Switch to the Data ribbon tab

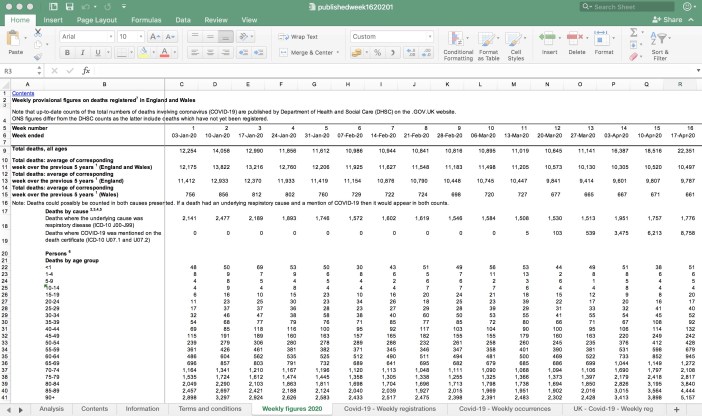coord(183,20)
